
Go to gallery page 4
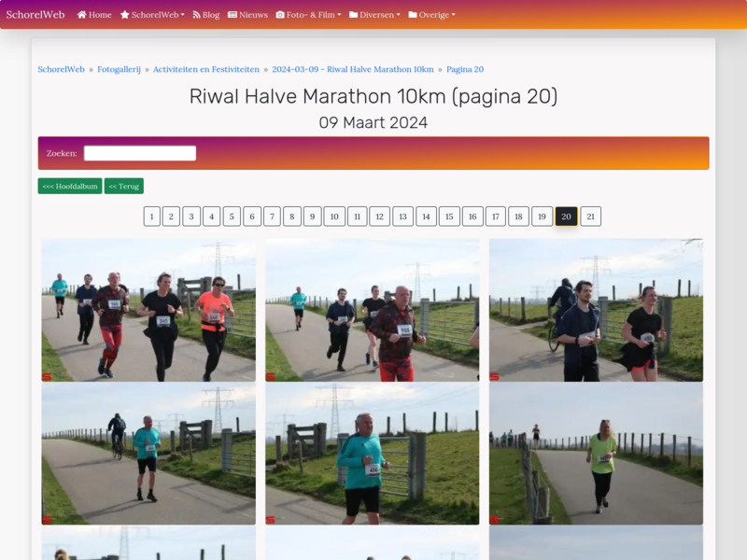coord(212,217)
